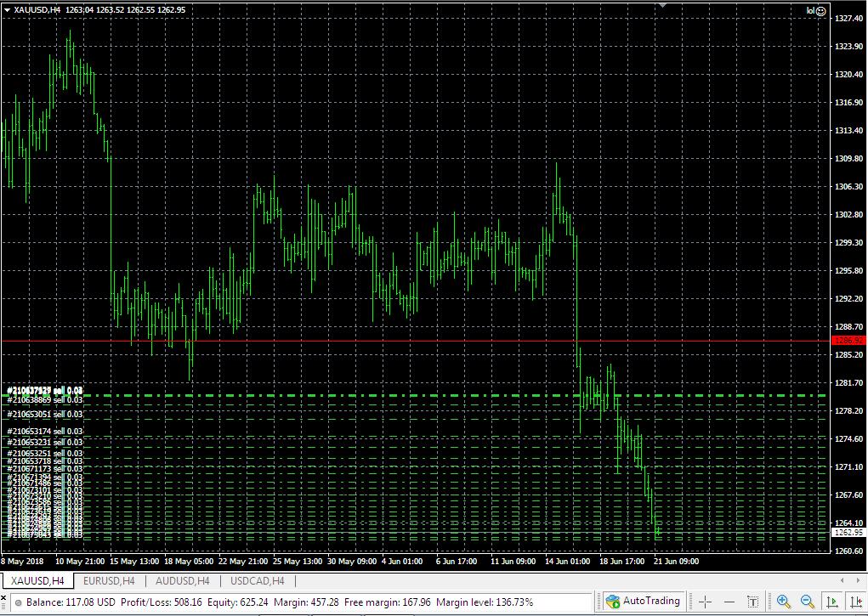Select the red 1286.92 price level label
Screen dimensions: 868x616
click(x=848, y=341)
